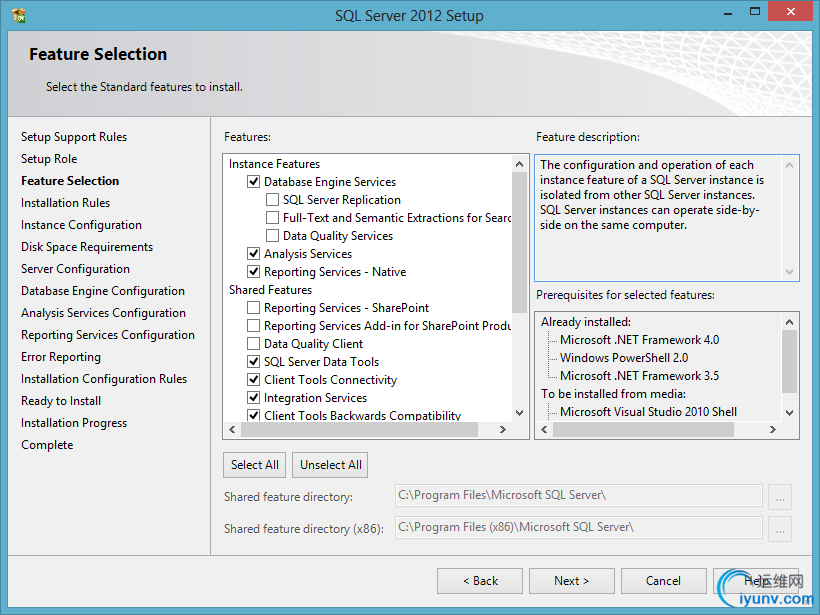Click Disk Space Requirements step
Screen dimensions: 820x615
click(87, 247)
